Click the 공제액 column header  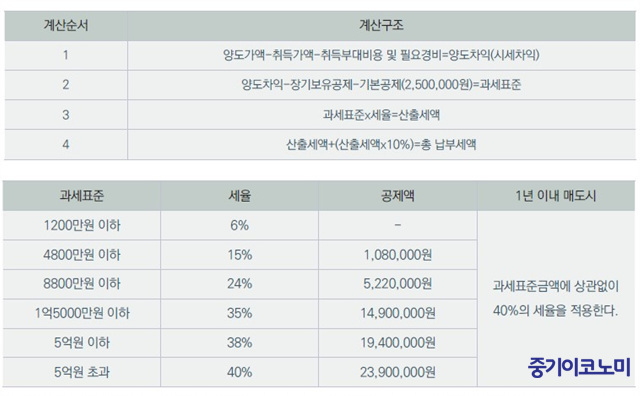398,196
